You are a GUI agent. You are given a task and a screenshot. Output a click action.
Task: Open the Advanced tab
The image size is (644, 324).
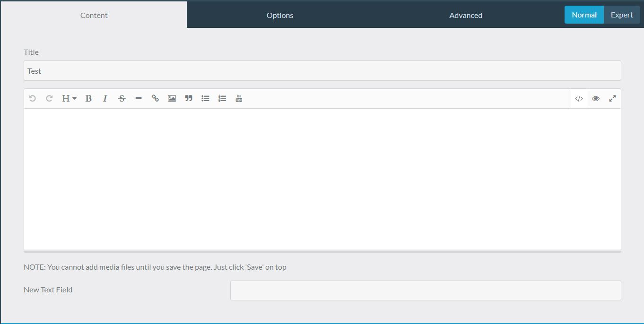466,15
